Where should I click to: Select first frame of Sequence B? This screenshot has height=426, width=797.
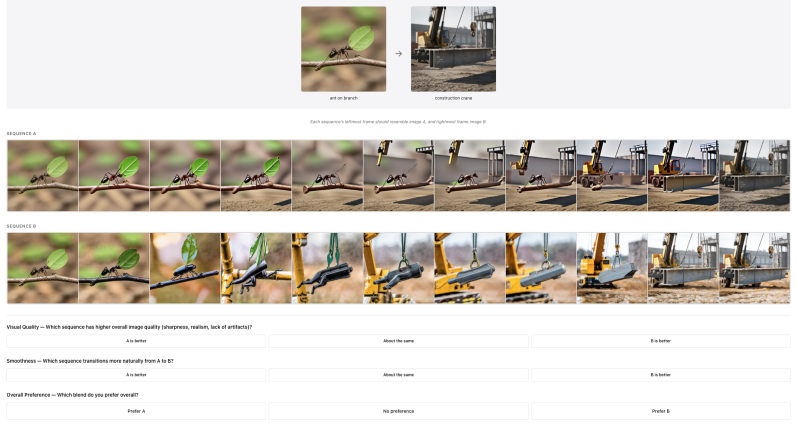pos(43,268)
